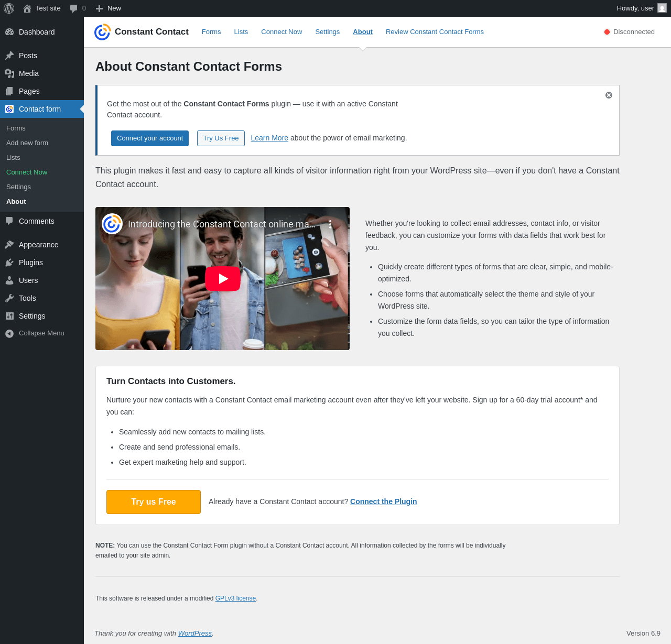Follow the Connect the Plugin link
This screenshot has width=671, height=644.
point(384,501)
